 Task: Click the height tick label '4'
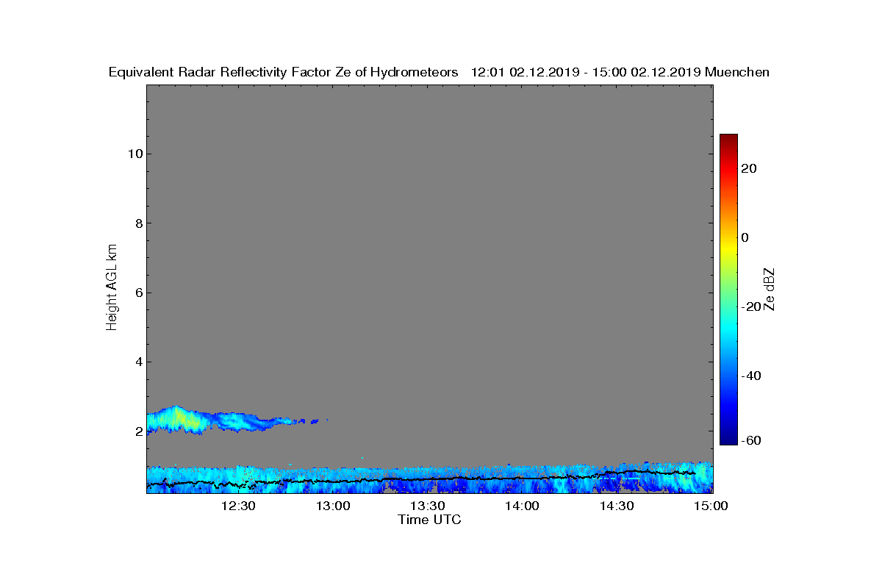coord(137,362)
